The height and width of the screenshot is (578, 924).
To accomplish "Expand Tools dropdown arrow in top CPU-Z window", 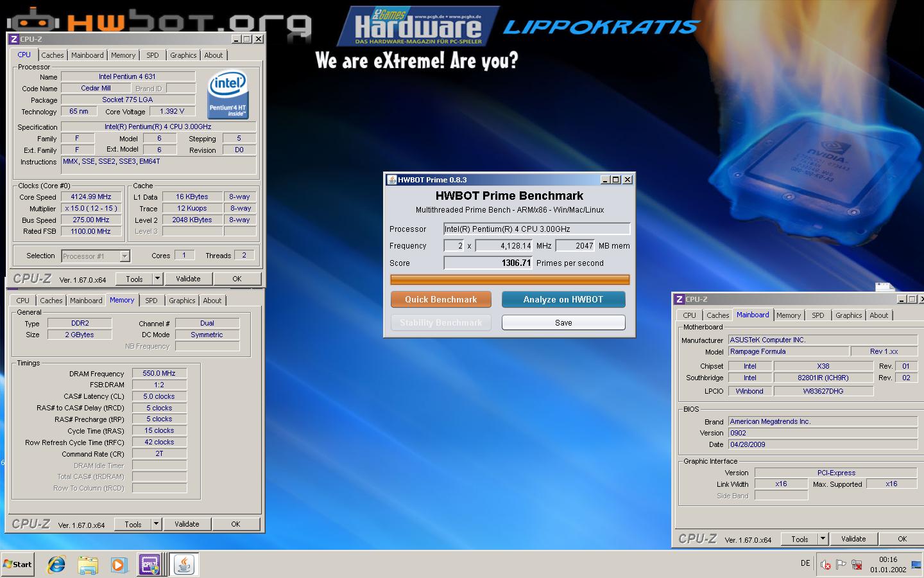I will pos(158,279).
